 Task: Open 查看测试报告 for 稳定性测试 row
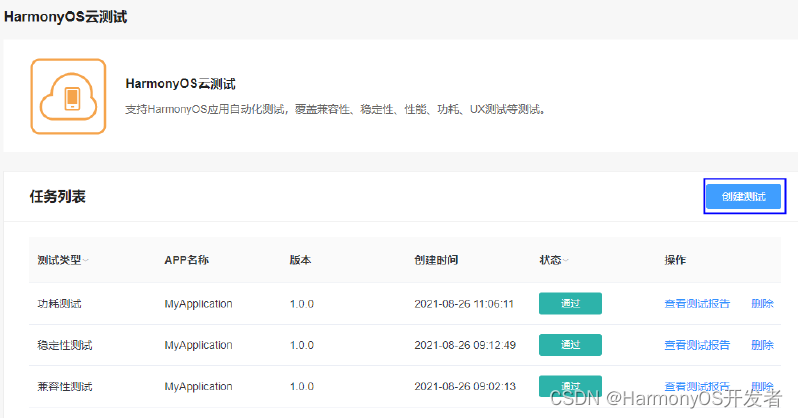click(697, 345)
